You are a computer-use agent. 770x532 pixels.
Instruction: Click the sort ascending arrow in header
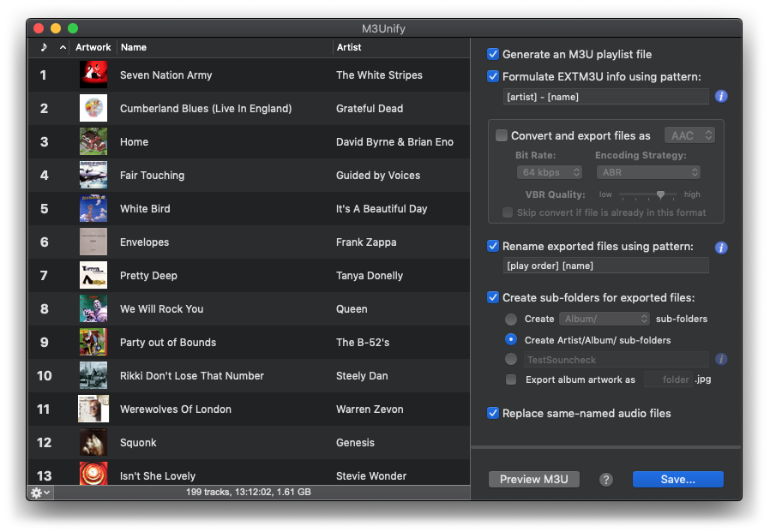pos(63,47)
